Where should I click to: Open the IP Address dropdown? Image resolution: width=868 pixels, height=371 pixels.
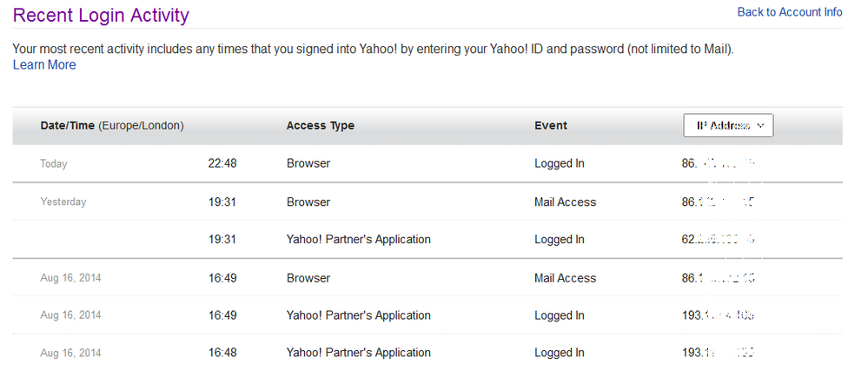[728, 126]
